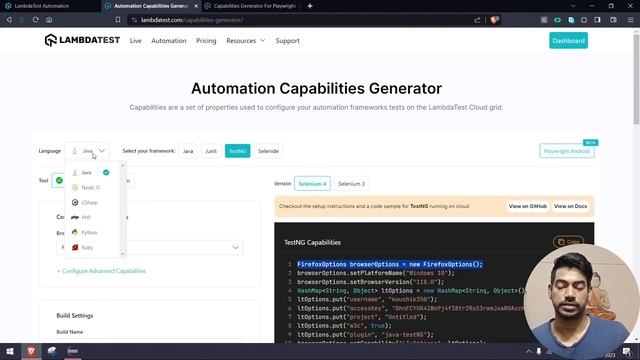Open the Automation nav item
The height and width of the screenshot is (360, 640).
(169, 40)
